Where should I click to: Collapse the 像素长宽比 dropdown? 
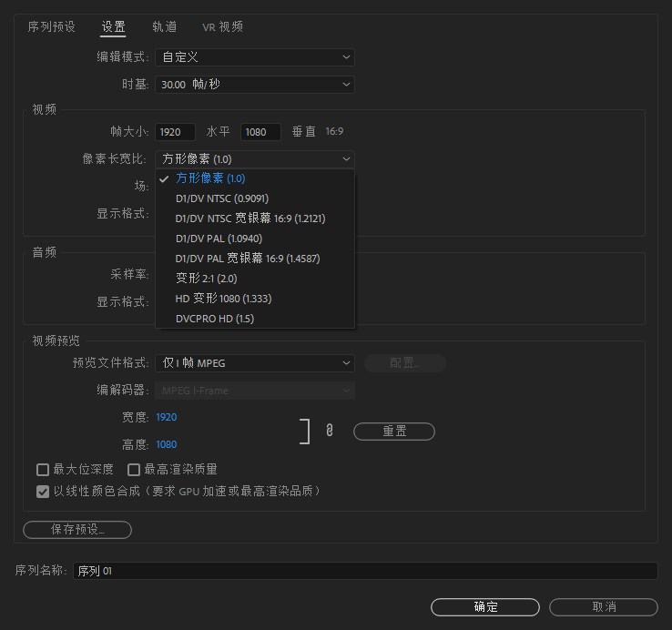pyautogui.click(x=255, y=159)
